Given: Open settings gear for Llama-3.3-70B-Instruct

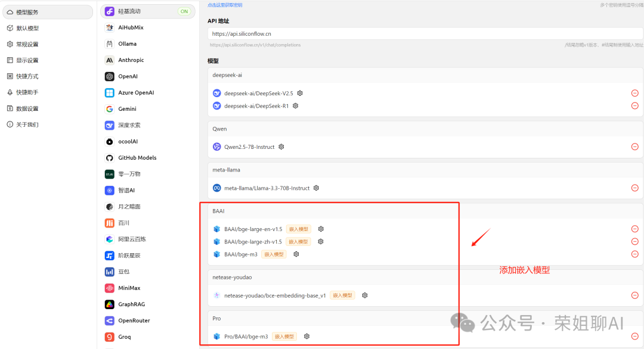Looking at the screenshot, I should [316, 188].
